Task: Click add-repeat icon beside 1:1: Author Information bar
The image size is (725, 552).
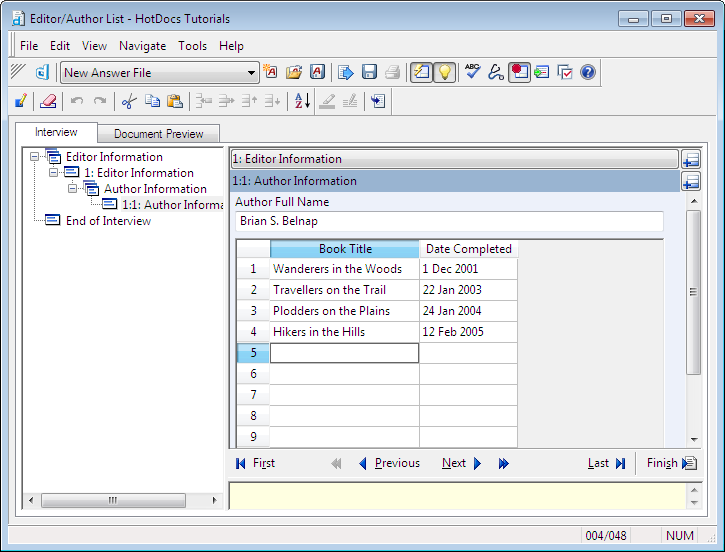Action: 691,181
